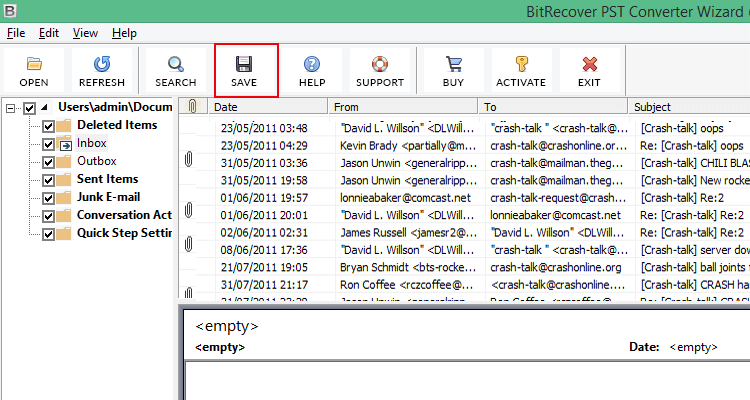This screenshot has height=400, width=750.
Task: Select the Users\admin\Docum root node
Action: (x=115, y=107)
